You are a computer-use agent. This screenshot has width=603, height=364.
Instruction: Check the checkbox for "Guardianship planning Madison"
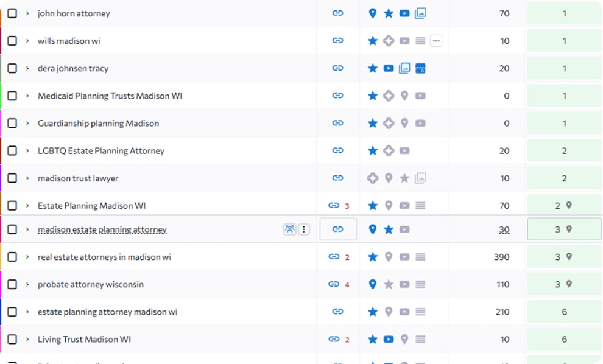(x=12, y=123)
